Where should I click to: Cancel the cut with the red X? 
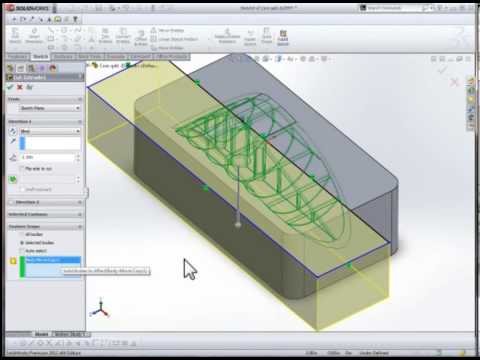tap(20, 87)
